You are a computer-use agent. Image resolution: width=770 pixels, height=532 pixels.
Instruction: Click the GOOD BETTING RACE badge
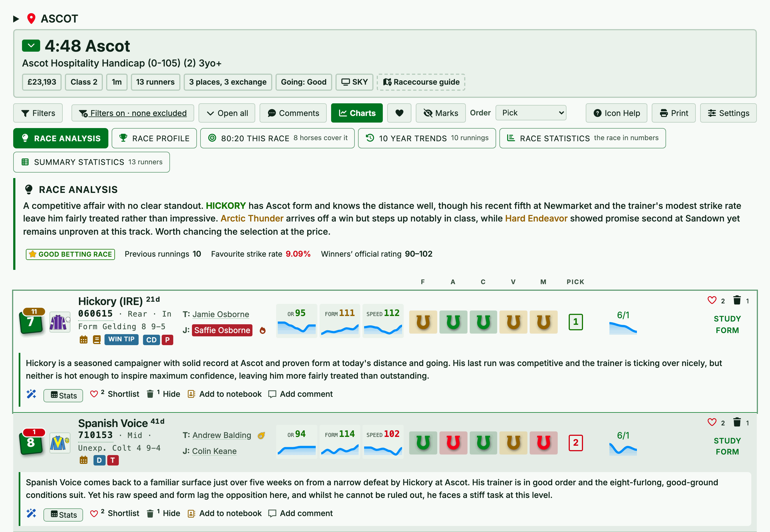click(x=70, y=254)
